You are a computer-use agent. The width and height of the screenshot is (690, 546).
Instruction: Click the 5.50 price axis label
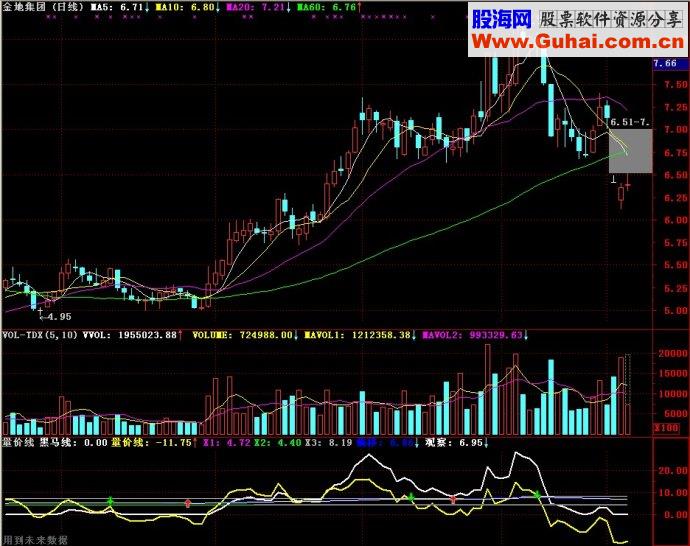[x=675, y=265]
